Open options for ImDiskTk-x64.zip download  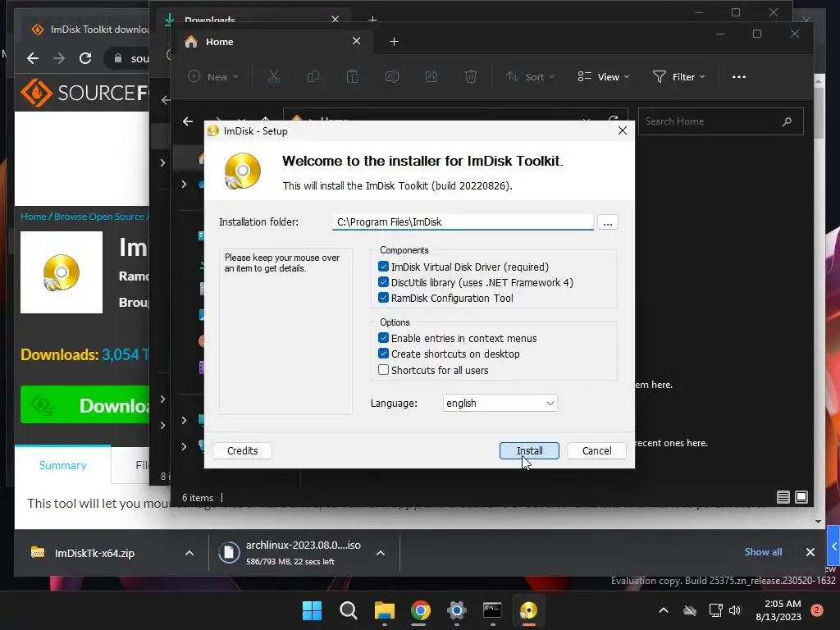[189, 553]
